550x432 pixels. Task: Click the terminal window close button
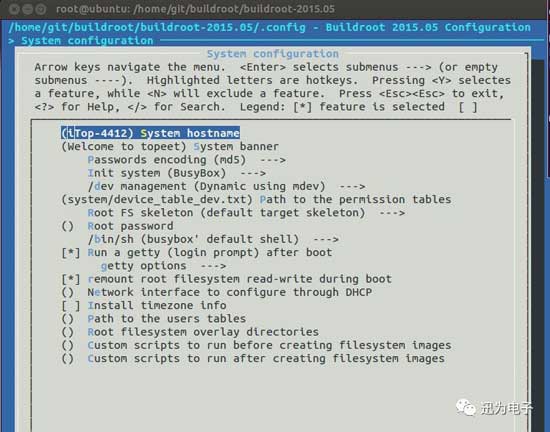point(14,9)
